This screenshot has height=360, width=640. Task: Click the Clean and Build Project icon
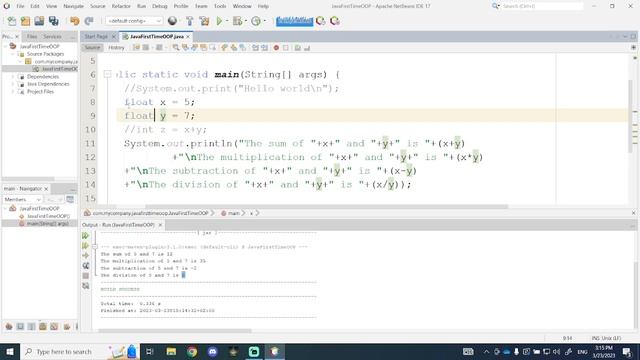point(204,21)
